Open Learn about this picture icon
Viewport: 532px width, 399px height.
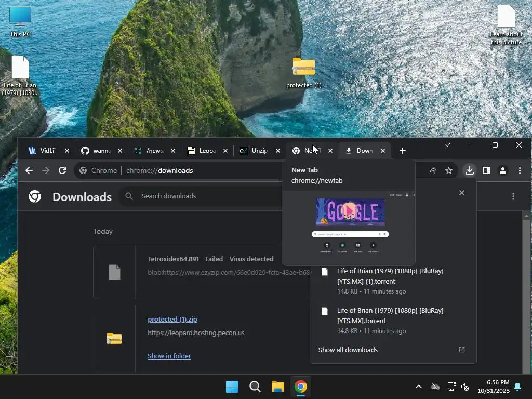506,25
